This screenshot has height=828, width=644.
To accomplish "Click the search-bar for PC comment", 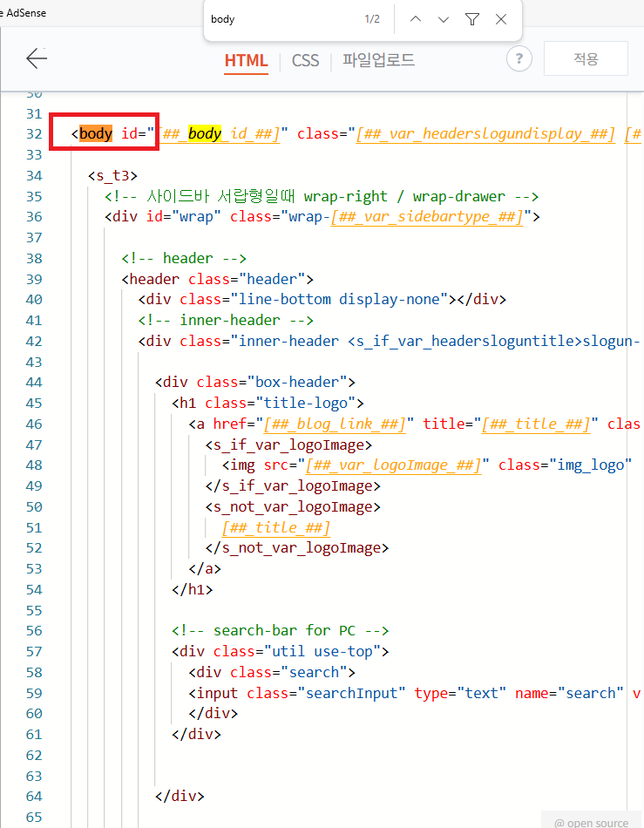I will tap(281, 630).
